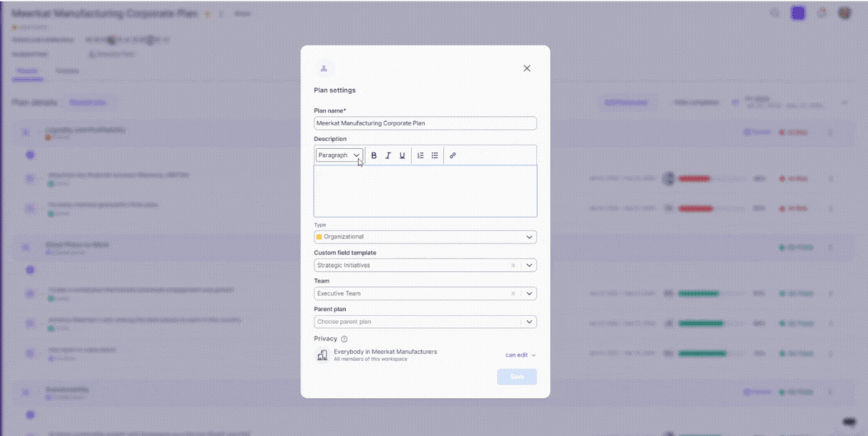Click the Save button
The height and width of the screenshot is (436, 868).
(516, 376)
